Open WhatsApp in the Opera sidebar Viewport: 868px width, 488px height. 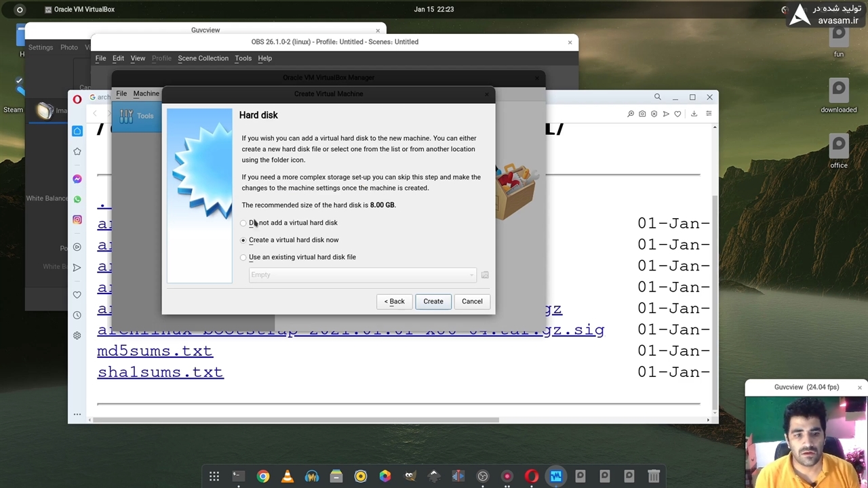point(77,199)
